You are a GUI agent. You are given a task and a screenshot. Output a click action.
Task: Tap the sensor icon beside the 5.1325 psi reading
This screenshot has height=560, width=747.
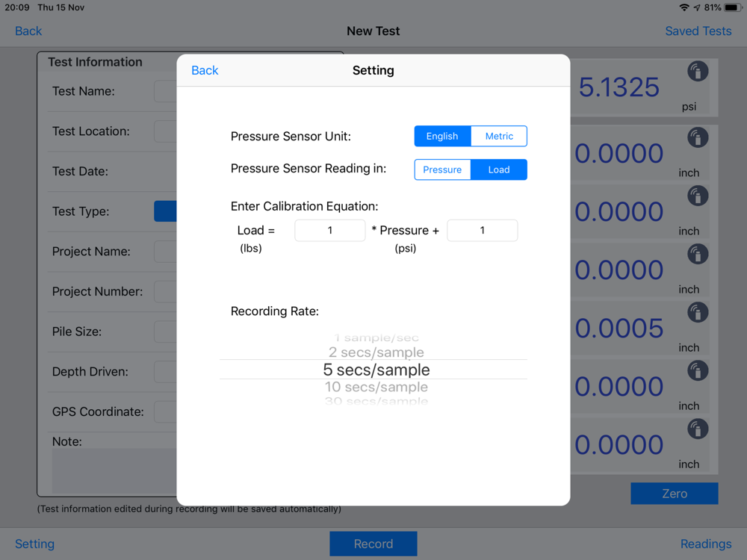pyautogui.click(x=698, y=72)
